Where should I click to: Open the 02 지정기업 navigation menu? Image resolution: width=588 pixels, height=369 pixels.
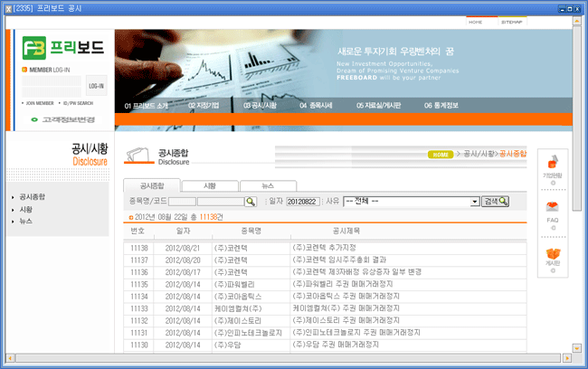tap(204, 106)
